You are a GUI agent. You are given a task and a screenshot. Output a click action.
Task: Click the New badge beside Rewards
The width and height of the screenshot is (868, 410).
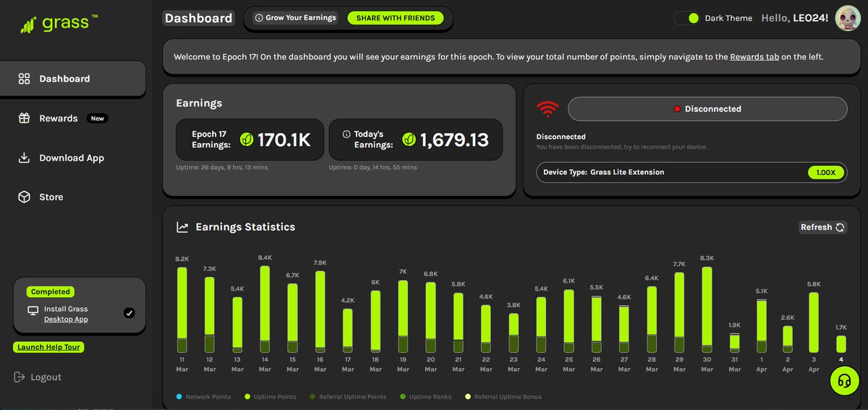pos(97,119)
